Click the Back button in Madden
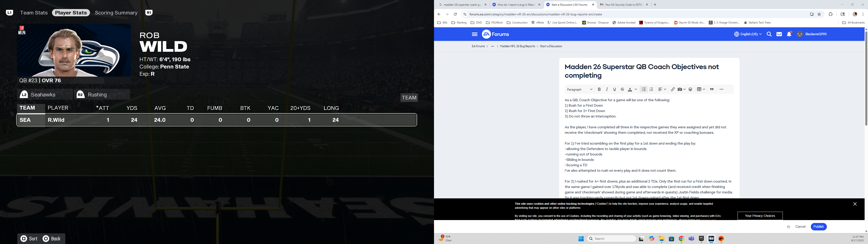Screen dimensions: 868x244 pos(52,239)
